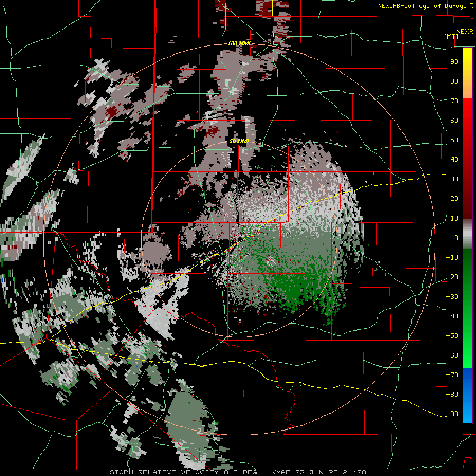
Task: Click the 23 JUN 25 date text
Action: (x=317, y=472)
